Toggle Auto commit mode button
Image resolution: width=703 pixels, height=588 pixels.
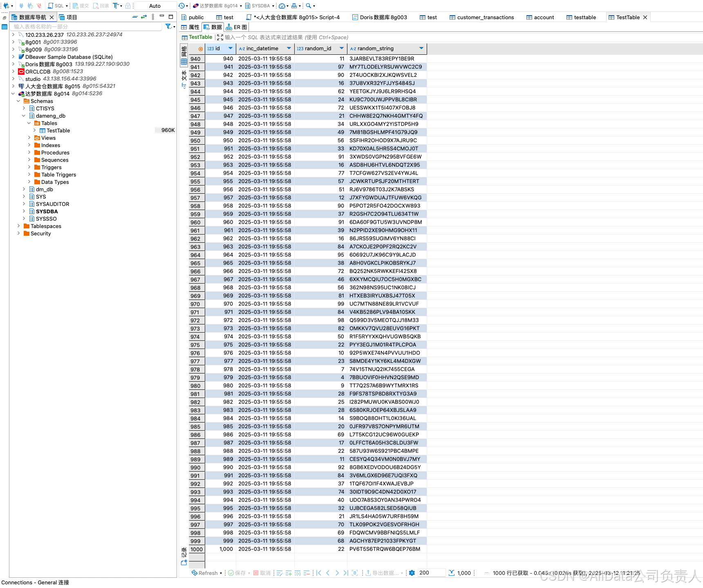pos(155,6)
